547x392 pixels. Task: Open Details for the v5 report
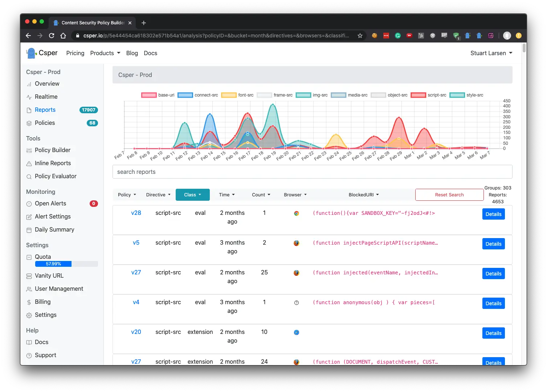pyautogui.click(x=494, y=244)
